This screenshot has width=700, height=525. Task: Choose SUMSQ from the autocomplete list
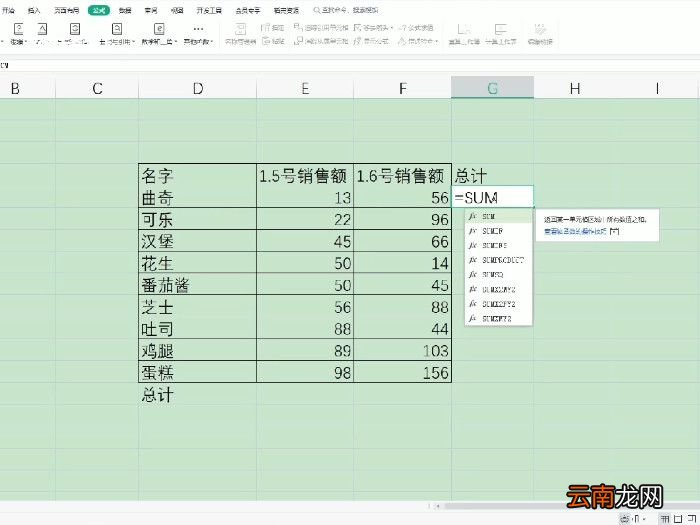click(498, 275)
